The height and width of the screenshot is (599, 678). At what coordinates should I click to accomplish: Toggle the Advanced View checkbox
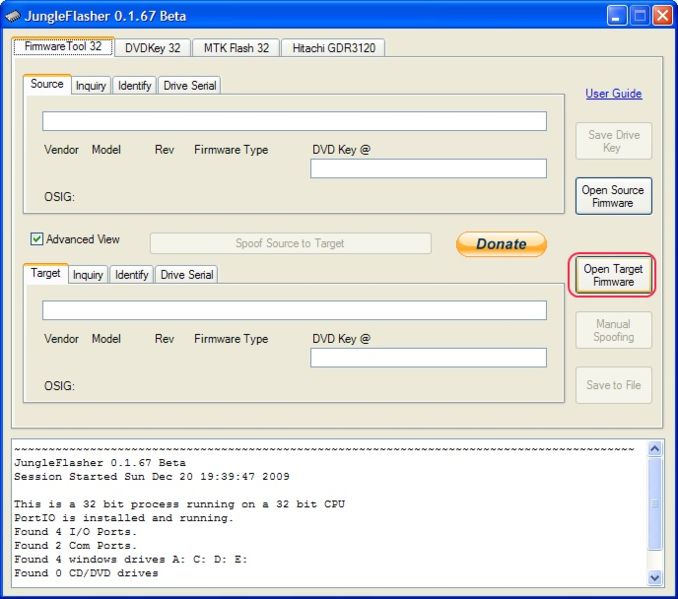(37, 239)
